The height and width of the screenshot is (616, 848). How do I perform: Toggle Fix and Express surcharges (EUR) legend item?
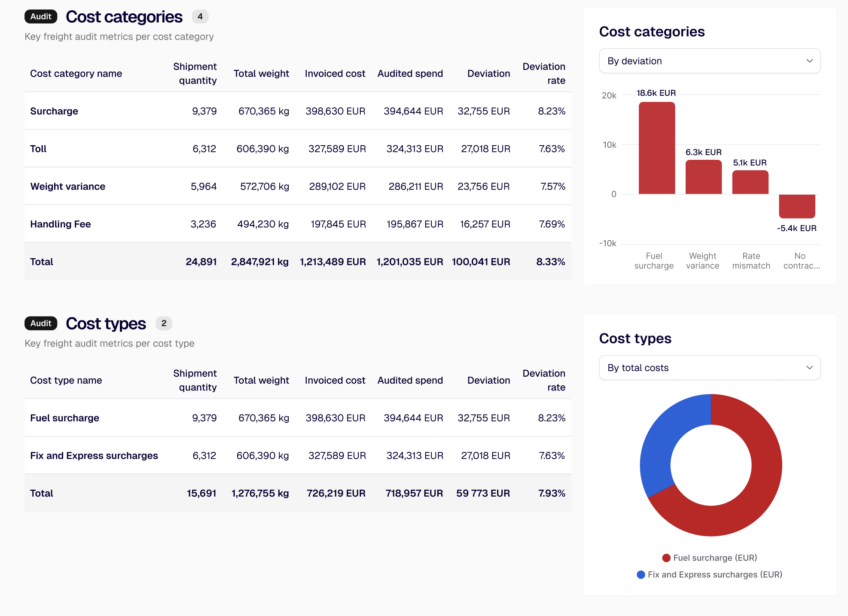(x=710, y=575)
